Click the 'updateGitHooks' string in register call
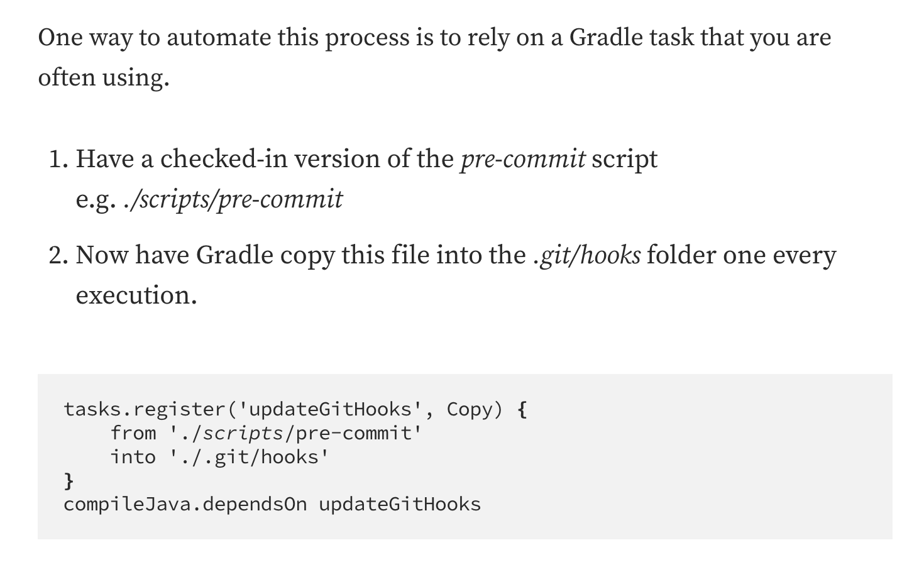The height and width of the screenshot is (572, 924). pos(335,409)
